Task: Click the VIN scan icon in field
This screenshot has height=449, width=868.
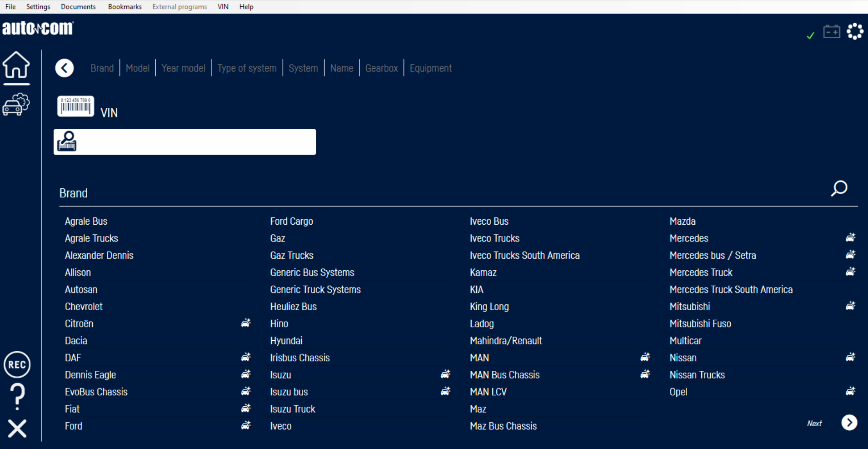Action: [67, 141]
